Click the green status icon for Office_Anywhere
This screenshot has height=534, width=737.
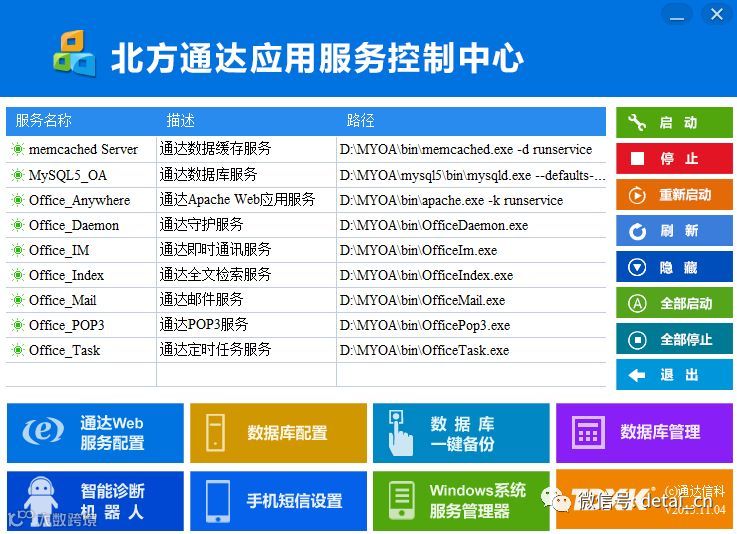tap(18, 200)
